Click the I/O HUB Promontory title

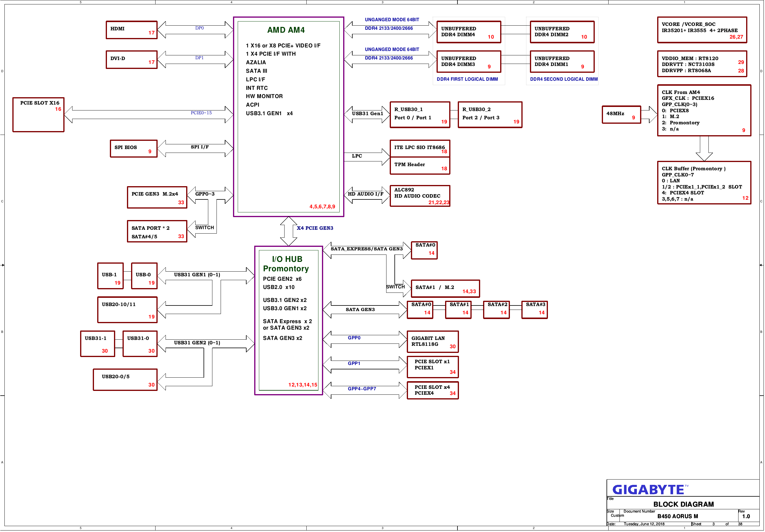click(286, 264)
